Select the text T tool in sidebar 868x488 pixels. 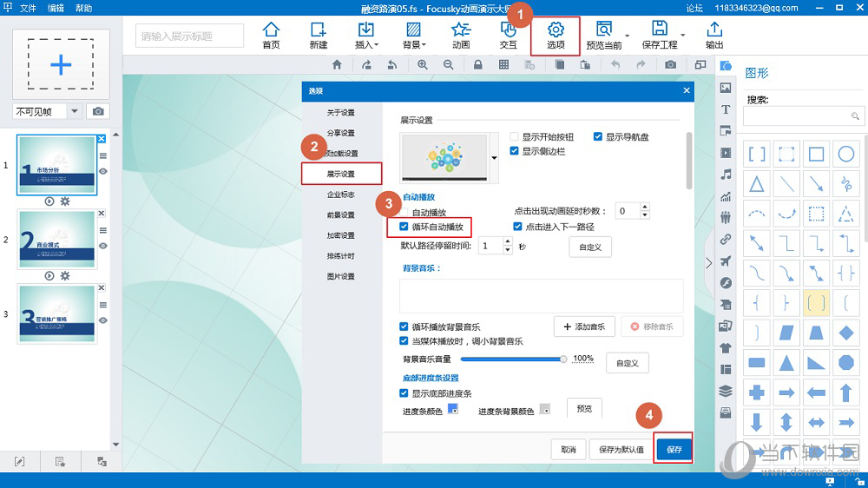point(726,109)
